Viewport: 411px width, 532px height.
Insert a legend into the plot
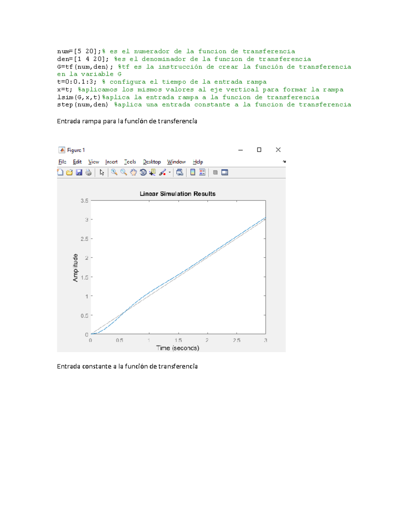point(202,172)
